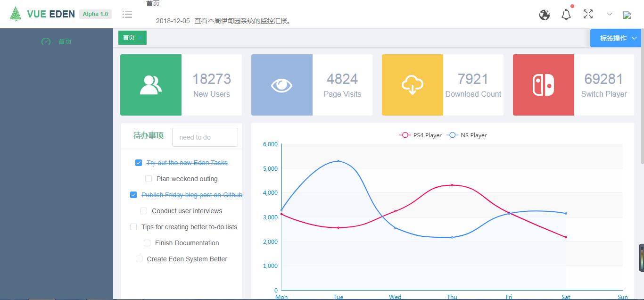Click the audio level meter widget
The height and width of the screenshot is (300, 644).
tap(641, 258)
